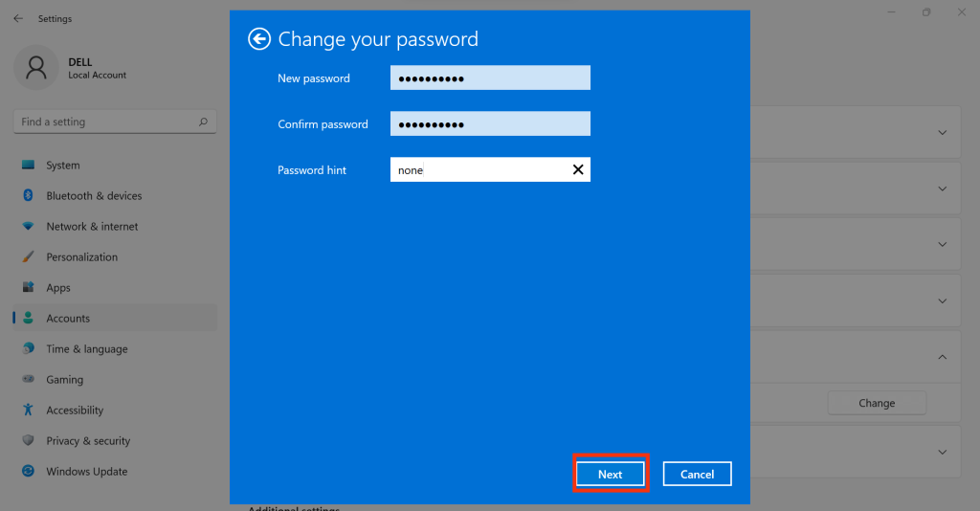Select Accounts in the sidebar
Image resolution: width=980 pixels, height=511 pixels.
point(115,318)
